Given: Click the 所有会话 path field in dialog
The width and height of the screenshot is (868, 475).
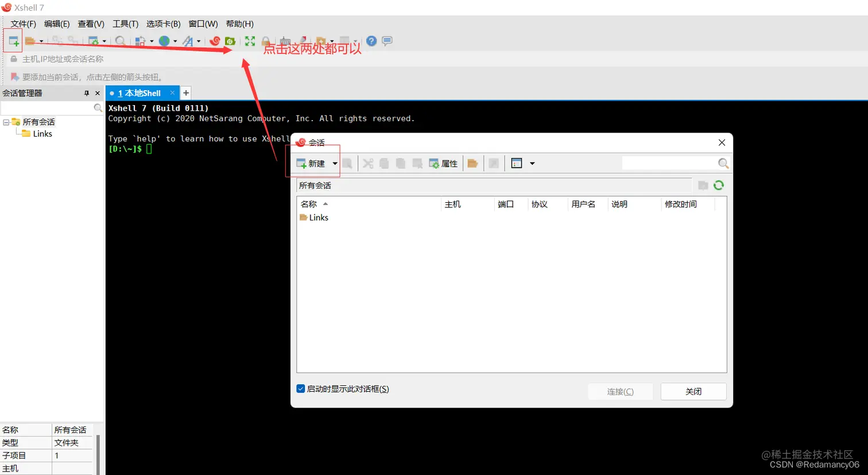Looking at the screenshot, I should tap(494, 186).
